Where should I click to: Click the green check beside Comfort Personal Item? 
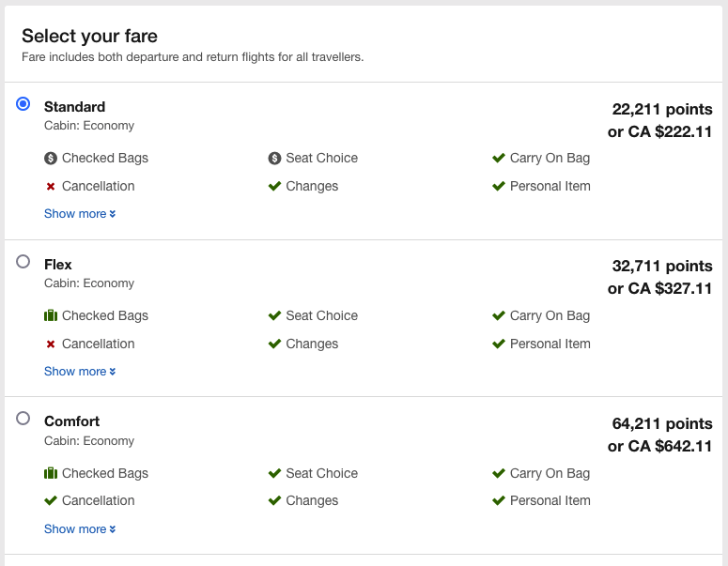point(499,501)
